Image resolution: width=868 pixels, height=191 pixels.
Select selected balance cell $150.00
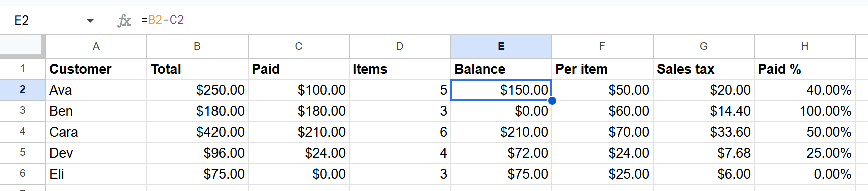coord(501,90)
